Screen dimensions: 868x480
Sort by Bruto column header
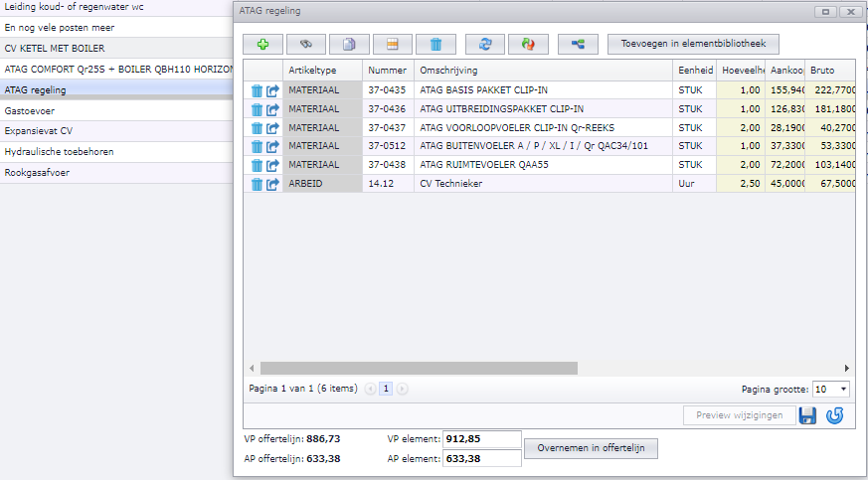[830, 71]
